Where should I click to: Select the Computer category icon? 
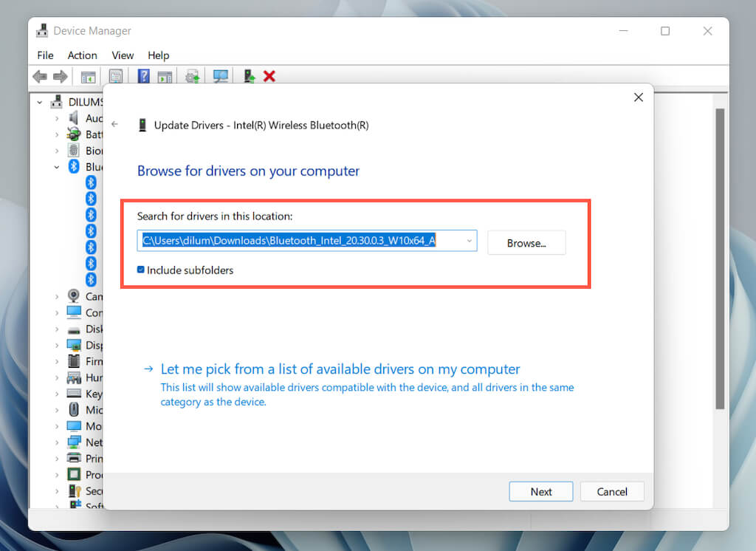(74, 312)
